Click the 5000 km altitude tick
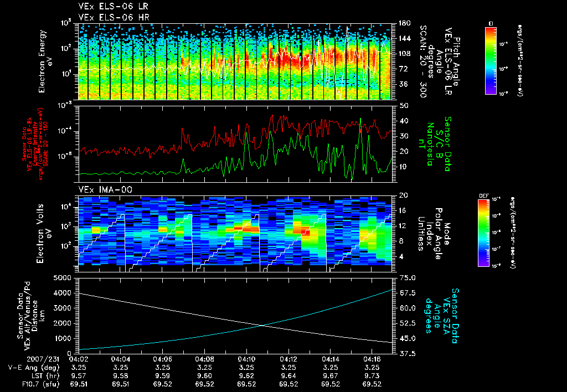Screen dimensions: 567x392 [x=62, y=278]
